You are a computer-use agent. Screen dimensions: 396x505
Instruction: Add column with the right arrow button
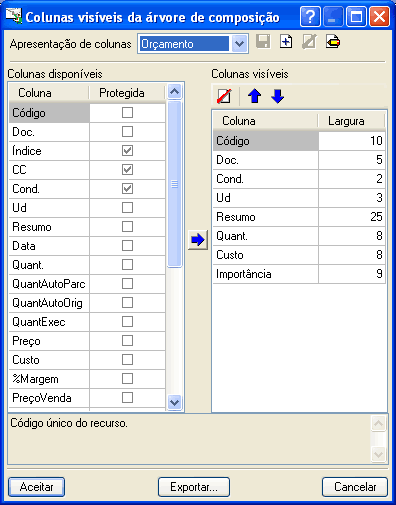coord(198,240)
